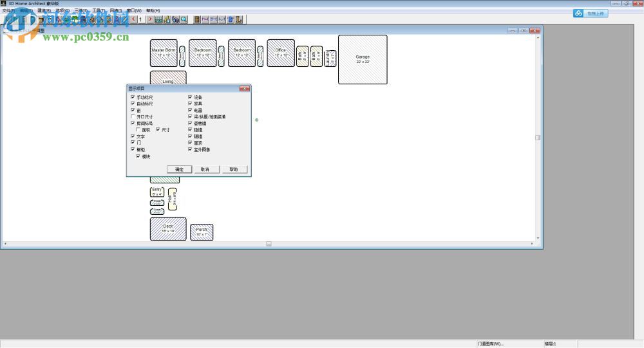Screen dimensions: 644x348
Task: Click the yellow pencil toolbar icon
Action: click(167, 19)
